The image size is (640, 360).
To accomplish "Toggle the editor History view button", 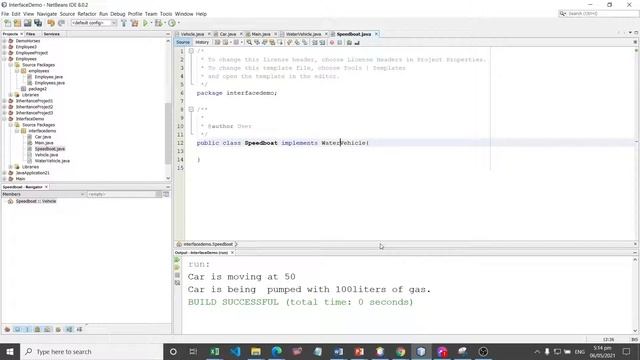I will point(202,42).
